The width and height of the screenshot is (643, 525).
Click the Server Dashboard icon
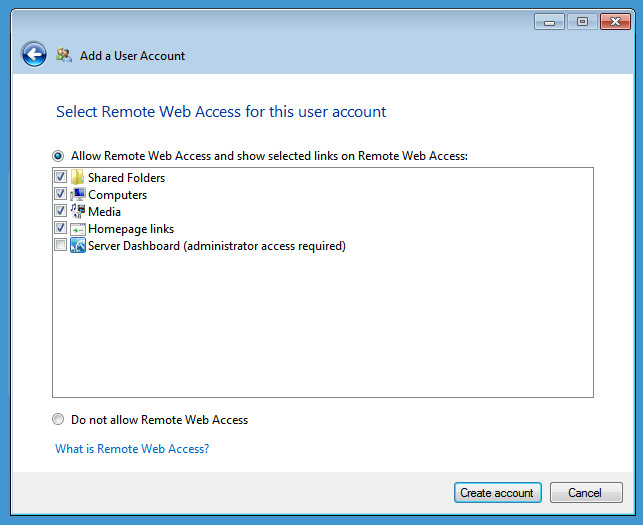tap(78, 246)
